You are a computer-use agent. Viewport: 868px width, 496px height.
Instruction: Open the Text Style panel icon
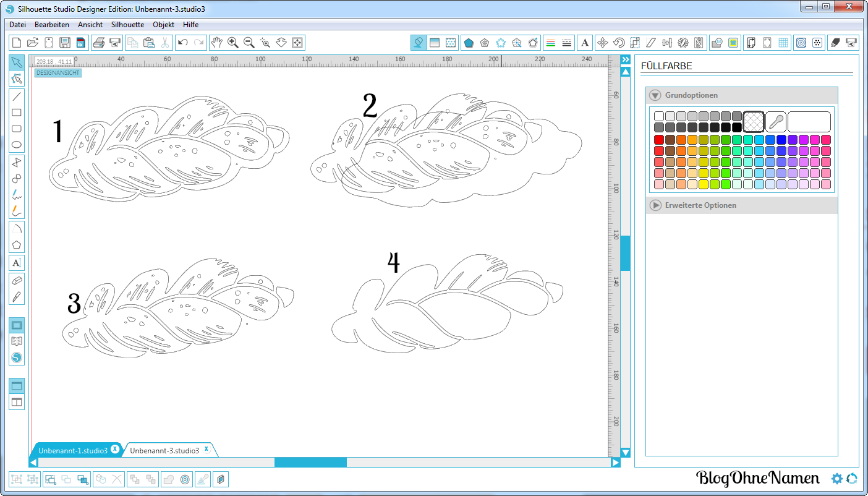[x=585, y=43]
